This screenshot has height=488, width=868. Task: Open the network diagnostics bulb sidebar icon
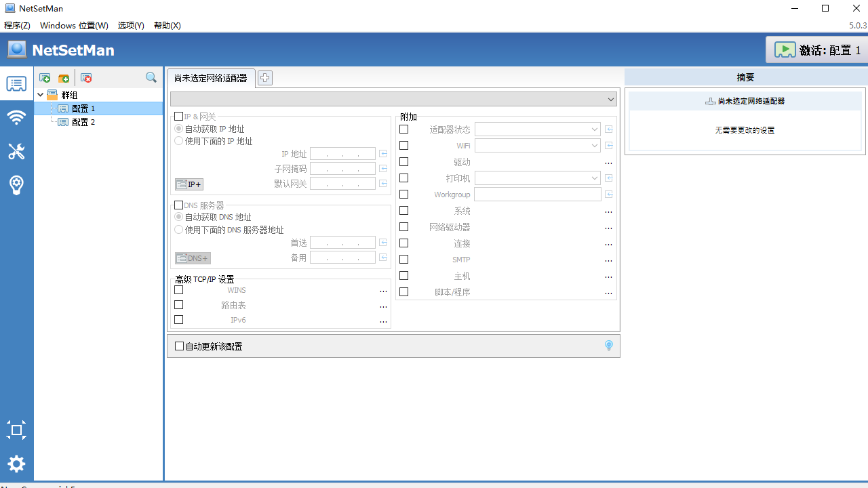[x=16, y=185]
